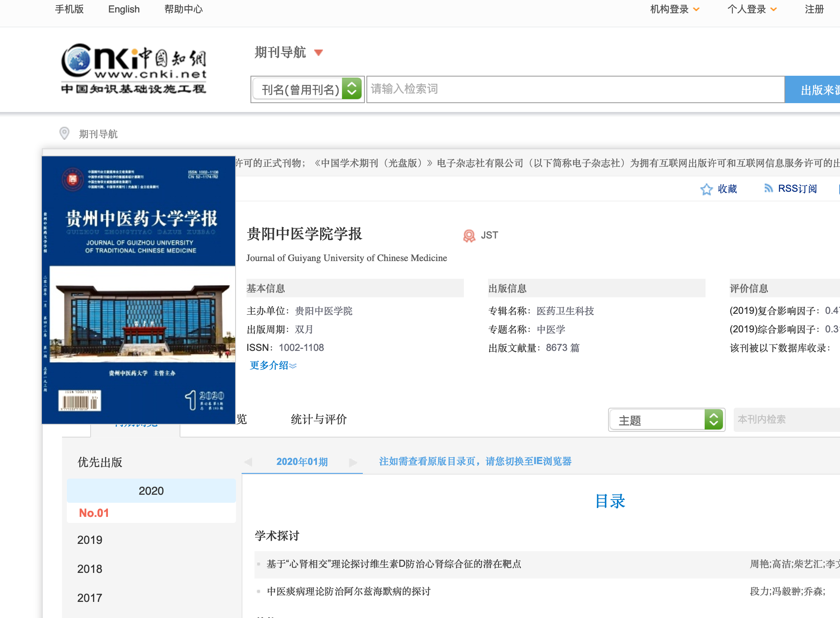Open the article on 心肾相交 and vitamin D
840x618 pixels.
click(x=394, y=564)
